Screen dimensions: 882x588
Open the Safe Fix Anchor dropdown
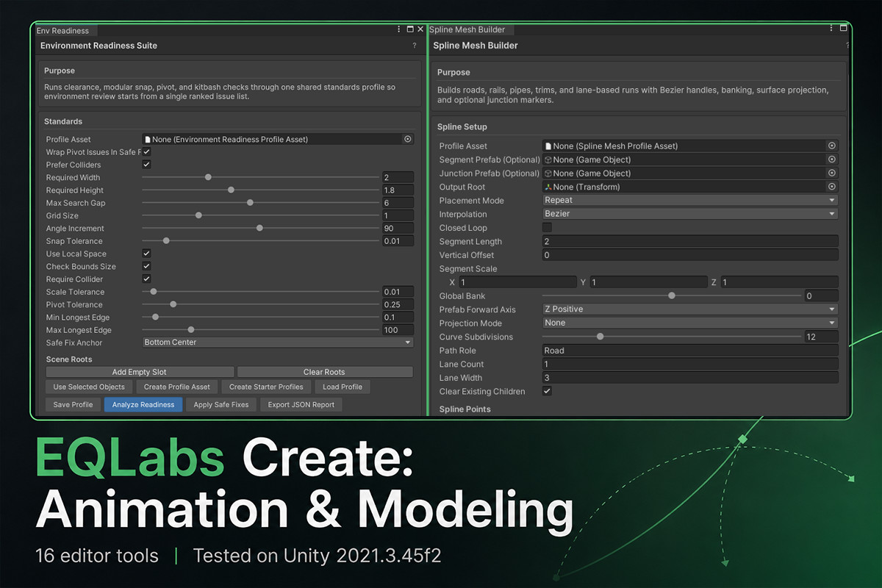278,342
